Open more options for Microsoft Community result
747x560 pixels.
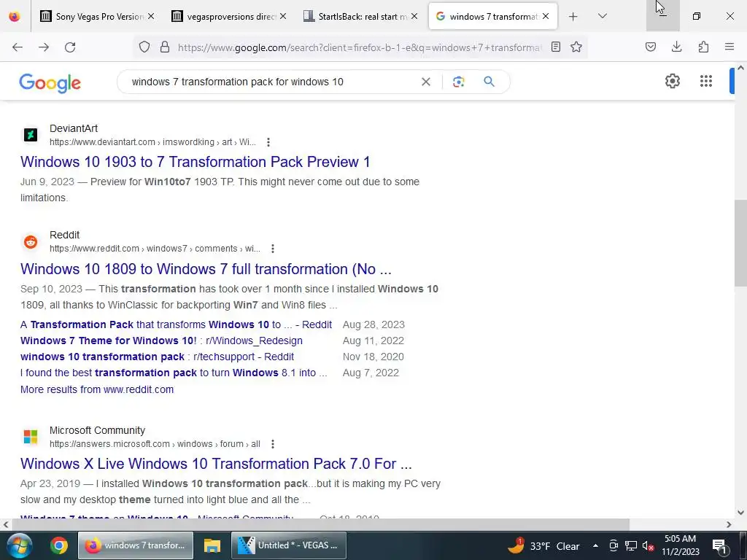(x=273, y=444)
